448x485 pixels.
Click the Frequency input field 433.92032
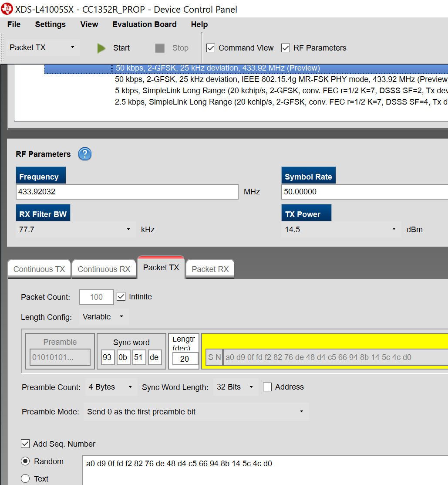click(x=127, y=192)
